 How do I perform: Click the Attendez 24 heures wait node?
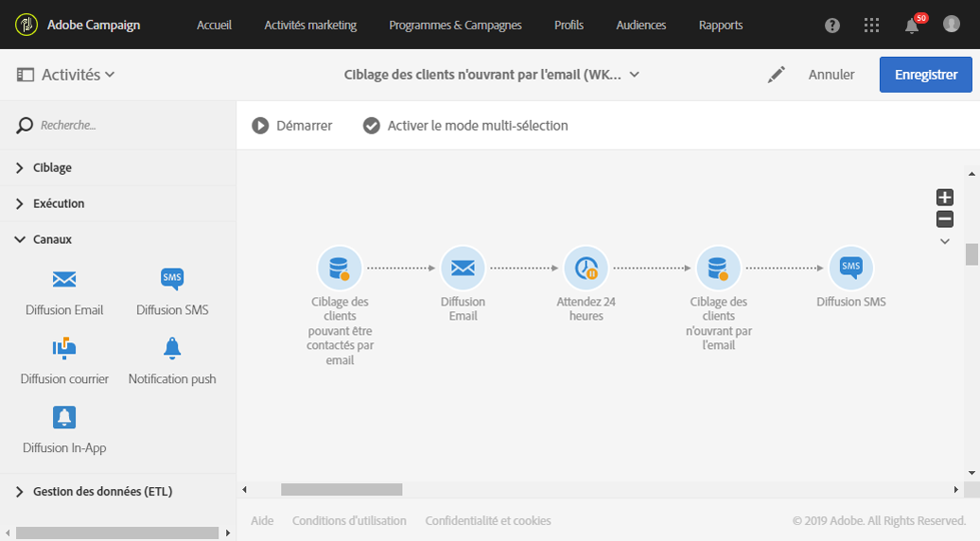[x=586, y=269]
